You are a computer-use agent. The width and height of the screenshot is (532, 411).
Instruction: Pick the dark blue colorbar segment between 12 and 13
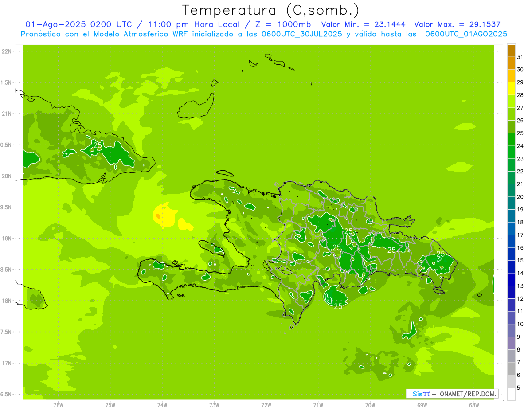(511, 292)
